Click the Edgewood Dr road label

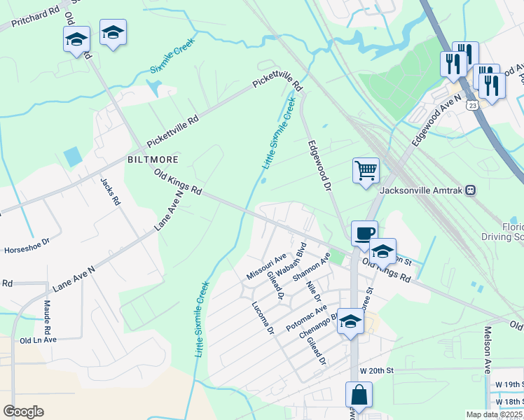point(319,166)
